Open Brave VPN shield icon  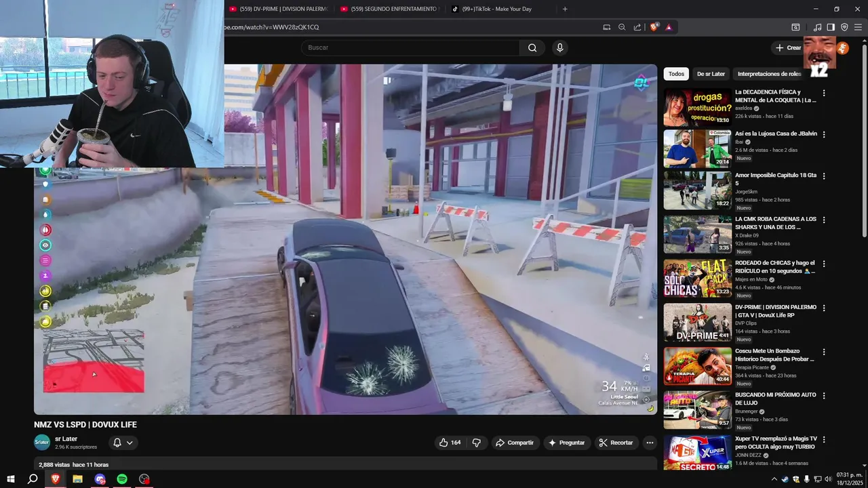[x=844, y=27]
